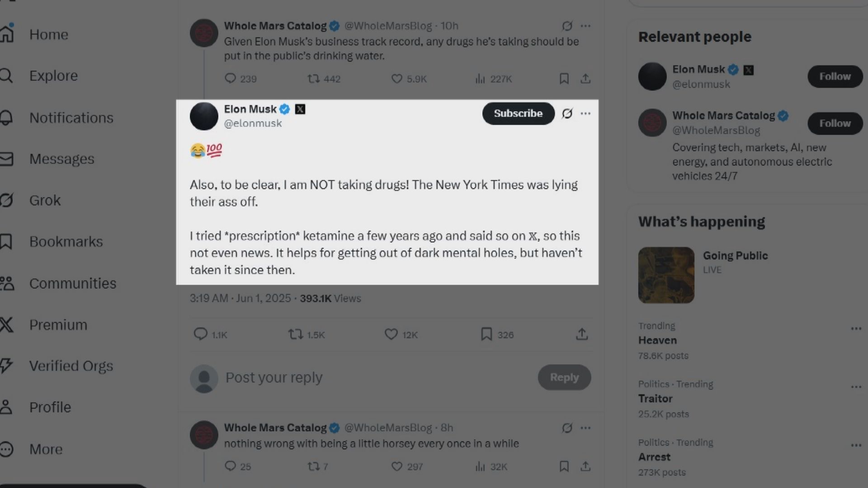This screenshot has height=488, width=868.
Task: Like the Whole Mars Catalog drinking water post
Action: point(397,79)
